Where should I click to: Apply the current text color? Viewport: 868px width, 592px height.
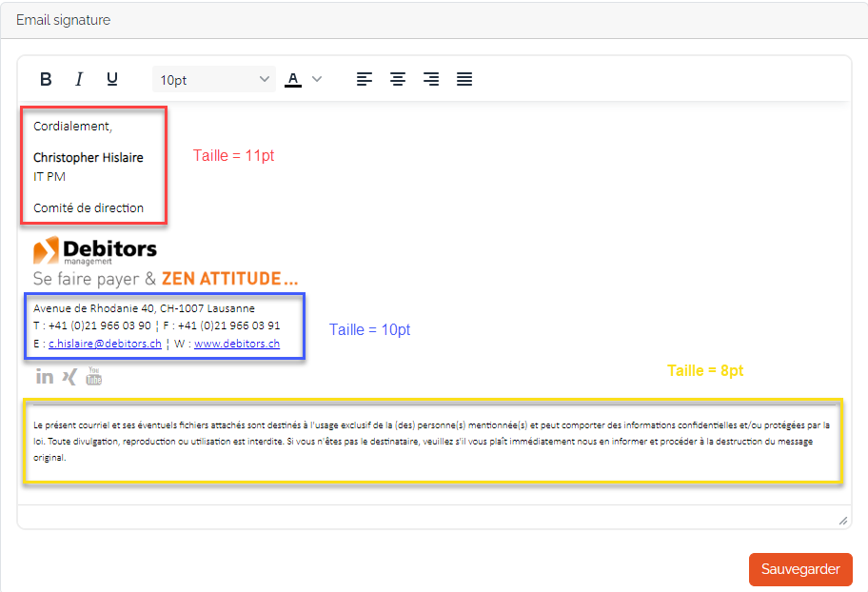(293, 79)
